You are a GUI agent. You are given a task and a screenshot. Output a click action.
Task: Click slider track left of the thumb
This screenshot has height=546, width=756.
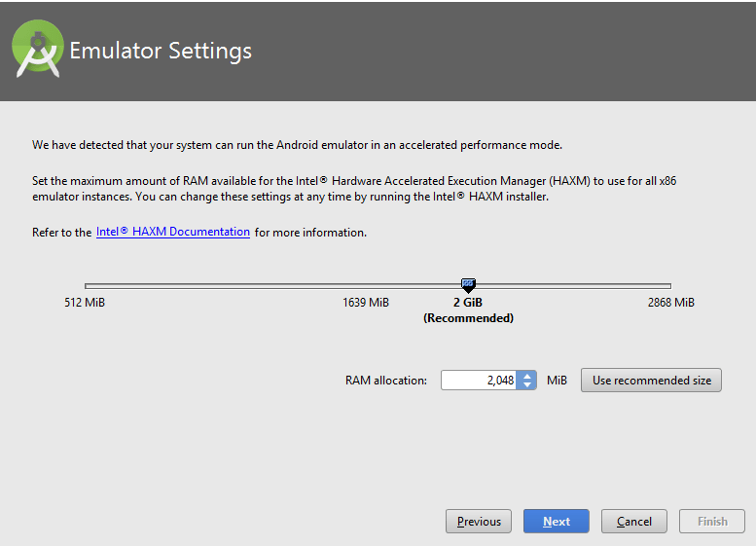coord(272,286)
